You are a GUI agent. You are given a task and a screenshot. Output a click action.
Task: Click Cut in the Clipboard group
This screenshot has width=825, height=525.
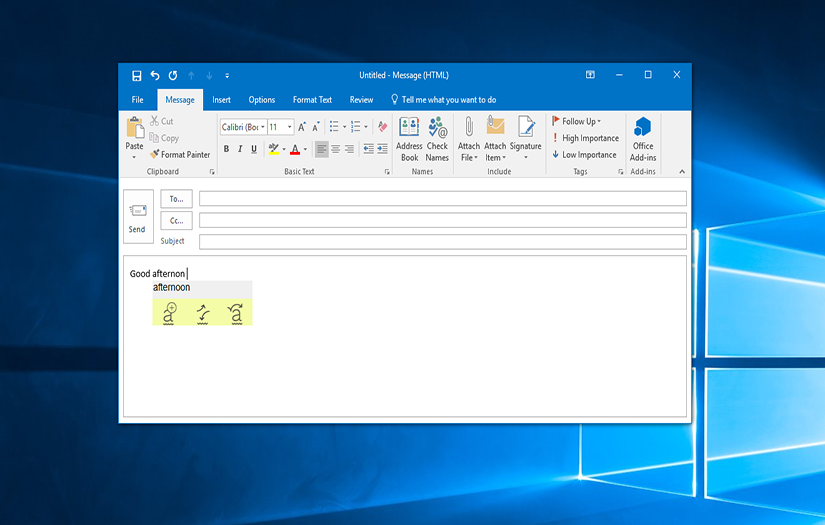162,121
